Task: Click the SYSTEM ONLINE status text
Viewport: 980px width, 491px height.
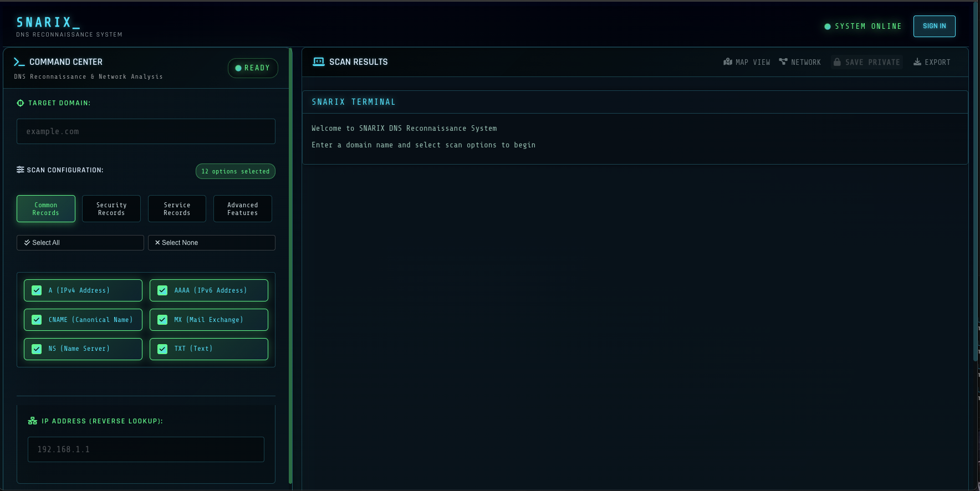Action: point(868,27)
